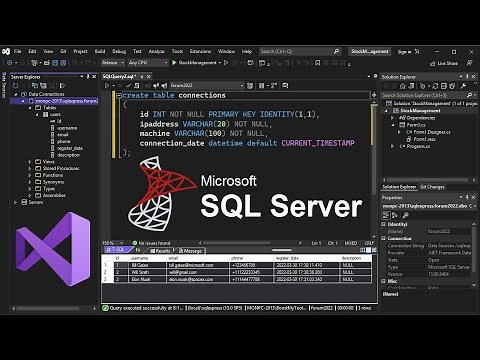Click the No issues found indicator

point(152,243)
